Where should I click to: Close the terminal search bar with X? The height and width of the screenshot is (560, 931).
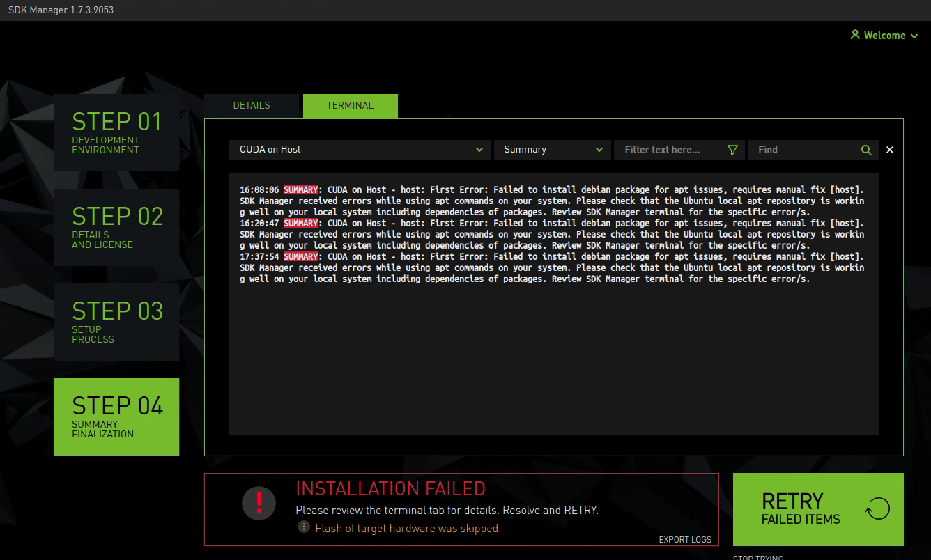click(x=890, y=150)
